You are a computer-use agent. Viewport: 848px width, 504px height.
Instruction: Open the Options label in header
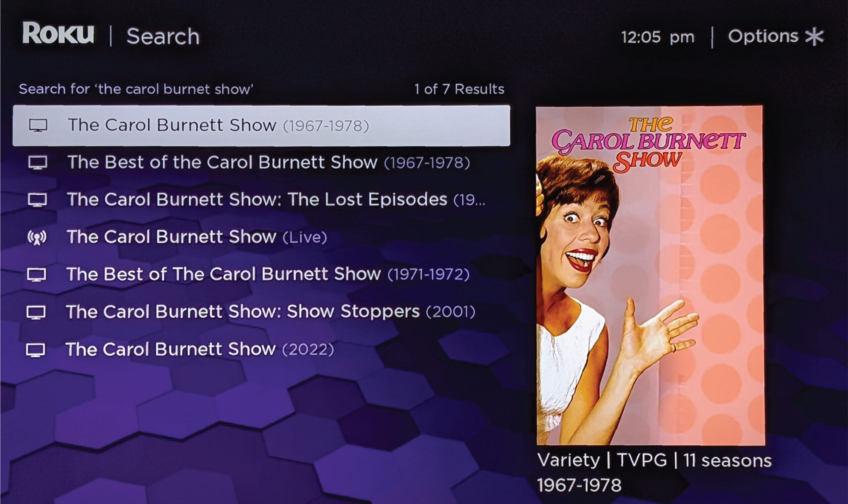tap(763, 36)
